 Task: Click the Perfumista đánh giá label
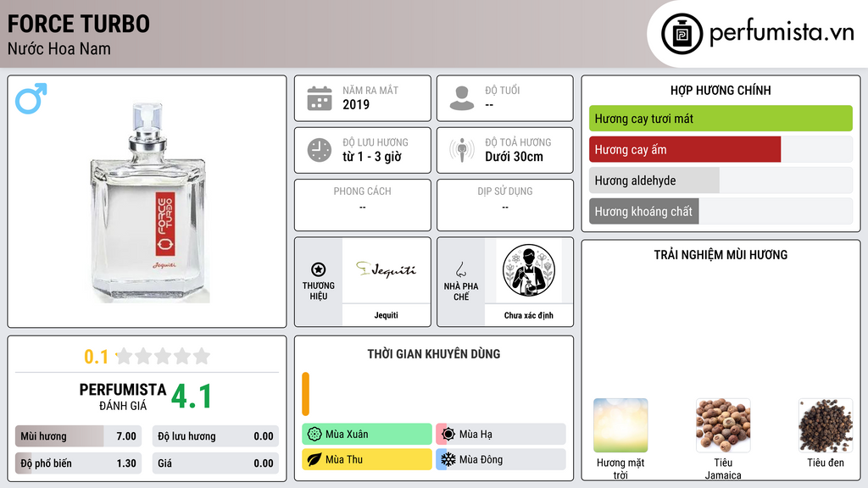coord(123,396)
